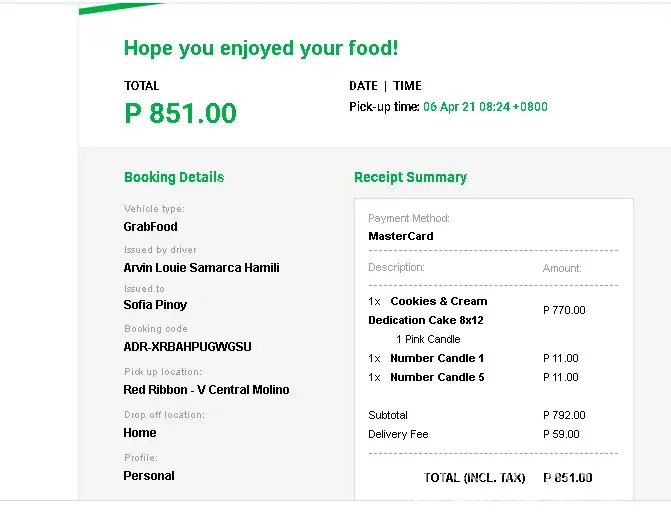
Task: Click the Hope you enjoyed your food heading
Action: [261, 48]
